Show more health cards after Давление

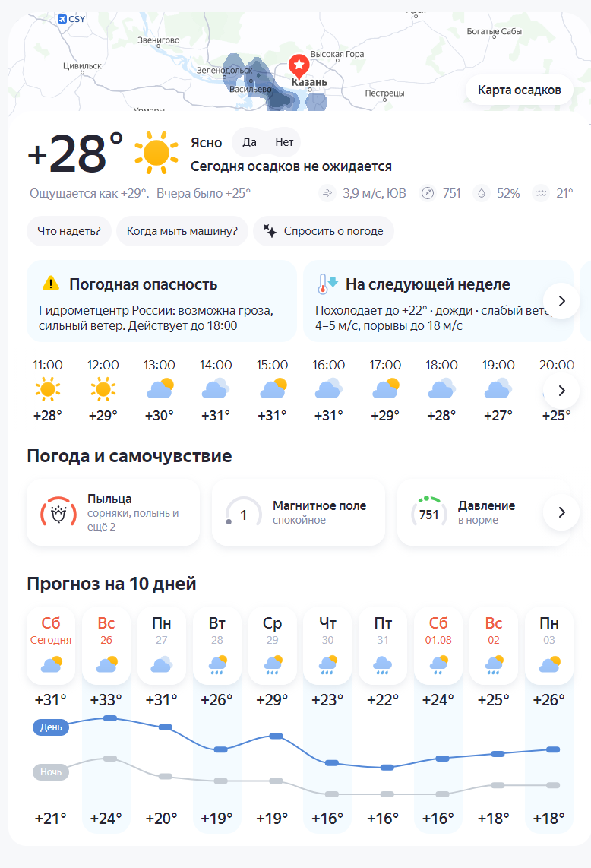(x=561, y=512)
